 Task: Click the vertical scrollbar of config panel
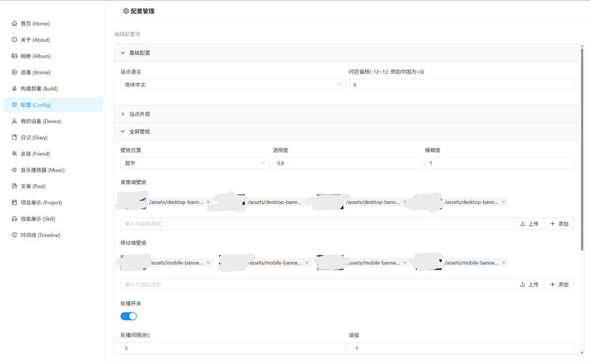[x=582, y=149]
